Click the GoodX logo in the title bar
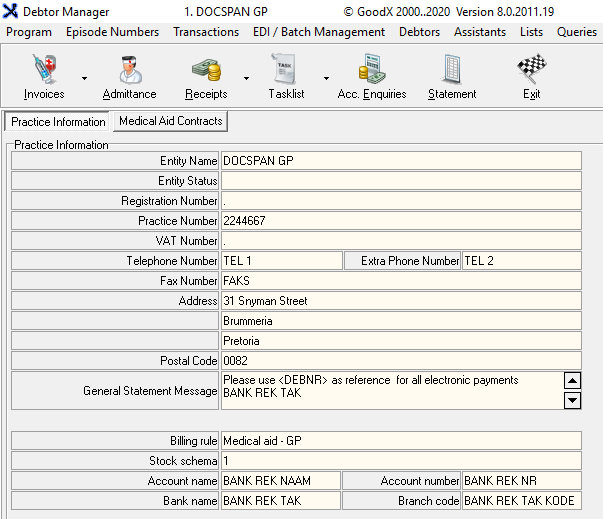The height and width of the screenshot is (519, 603). [x=11, y=12]
